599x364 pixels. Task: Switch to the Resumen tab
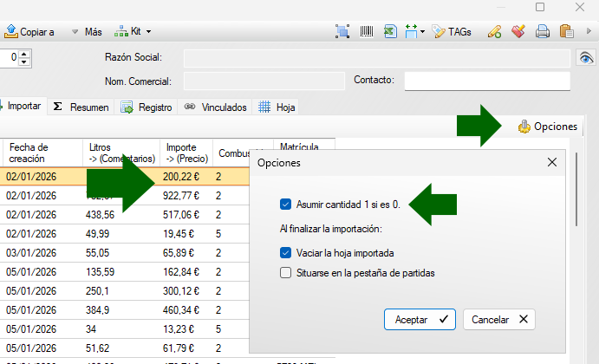pos(81,107)
